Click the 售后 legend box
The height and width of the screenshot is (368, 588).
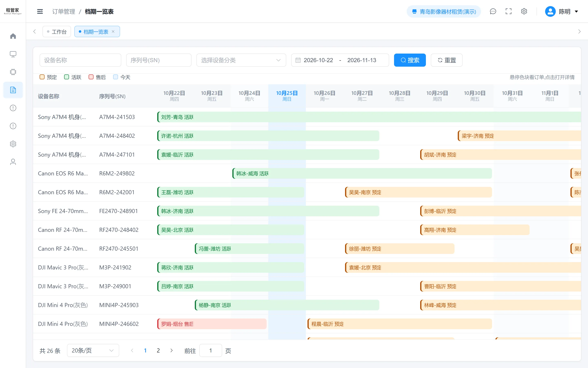coord(91,77)
